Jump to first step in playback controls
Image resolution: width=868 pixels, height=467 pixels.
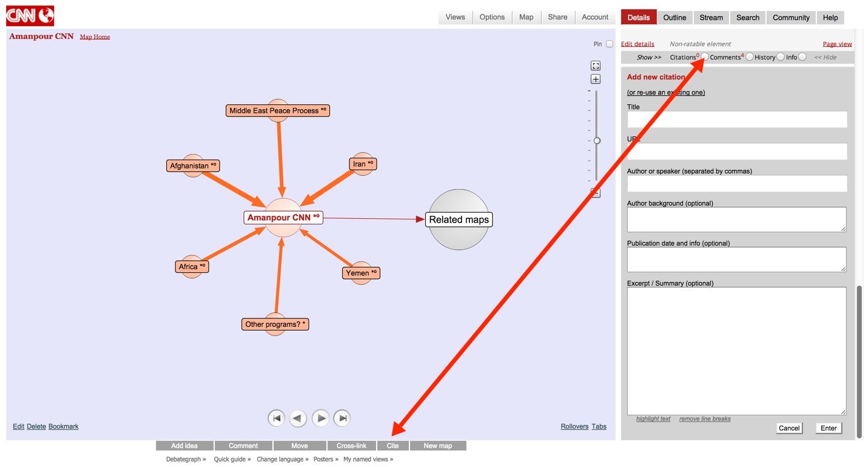[x=277, y=418]
